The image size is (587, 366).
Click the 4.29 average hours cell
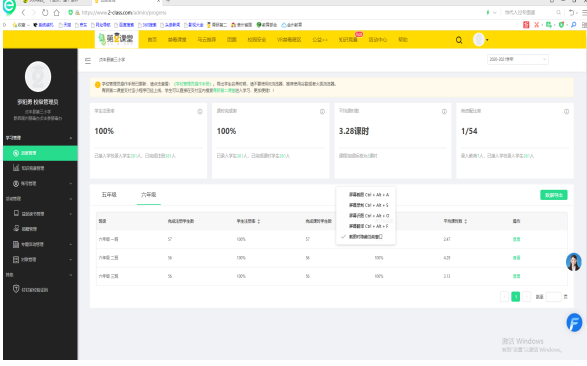[x=447, y=258]
